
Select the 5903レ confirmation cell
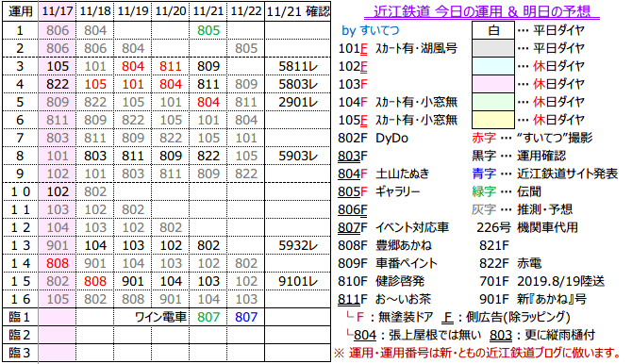click(x=297, y=156)
